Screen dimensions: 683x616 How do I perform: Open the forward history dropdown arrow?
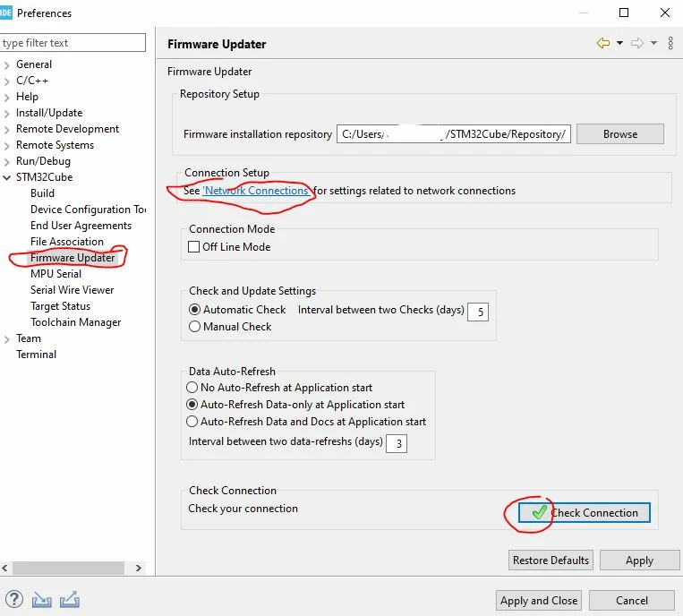click(x=653, y=43)
